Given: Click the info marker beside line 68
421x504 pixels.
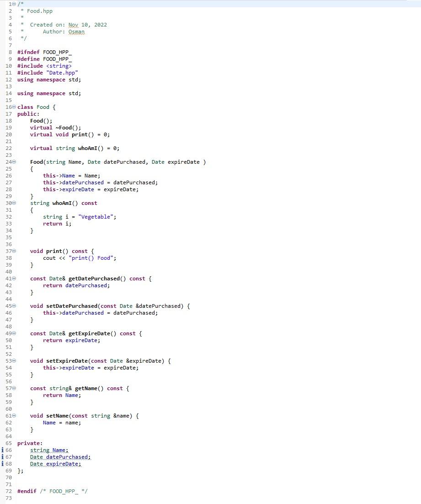Looking at the screenshot, I should (2, 464).
